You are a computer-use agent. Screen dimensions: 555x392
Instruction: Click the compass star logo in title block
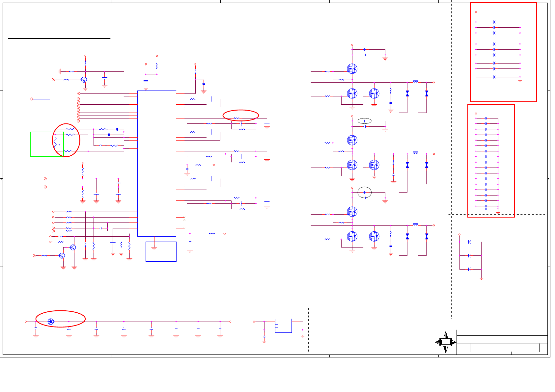446,342
